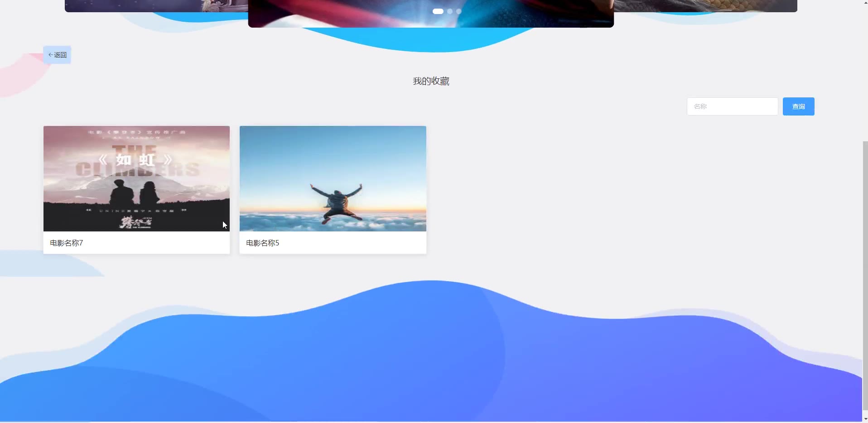Select the 电影名称5 title text
This screenshot has width=868, height=423.
(x=263, y=243)
